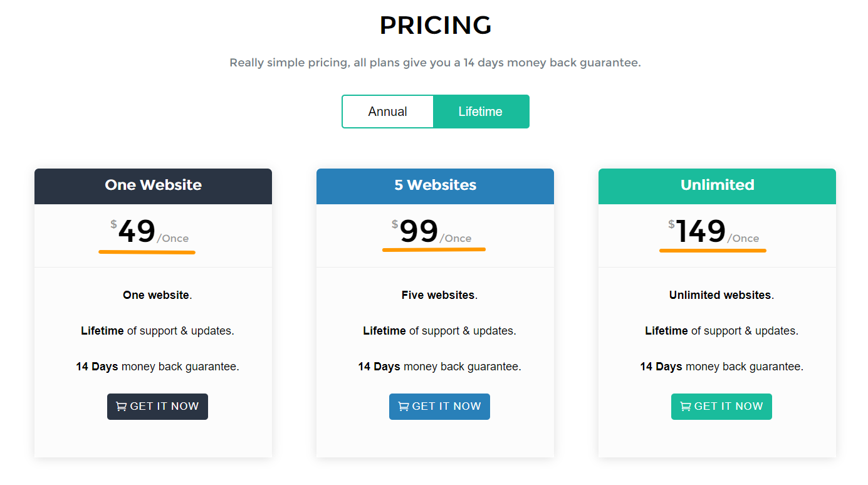Screen dimensions: 868x485
Task: Click the "Five websites." feature text
Action: click(x=439, y=295)
